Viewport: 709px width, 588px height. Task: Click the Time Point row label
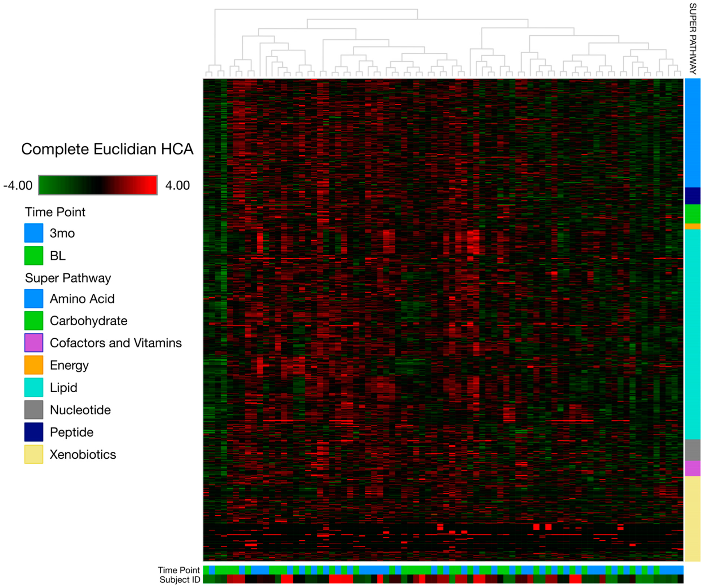[x=178, y=570]
